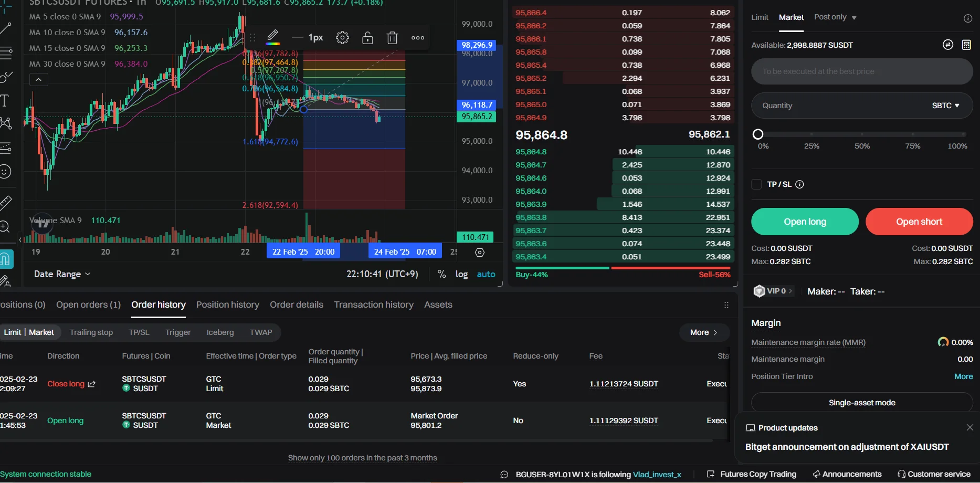Toggle percent scale on chart
Image resolution: width=980 pixels, height=483 pixels.
pyautogui.click(x=442, y=274)
